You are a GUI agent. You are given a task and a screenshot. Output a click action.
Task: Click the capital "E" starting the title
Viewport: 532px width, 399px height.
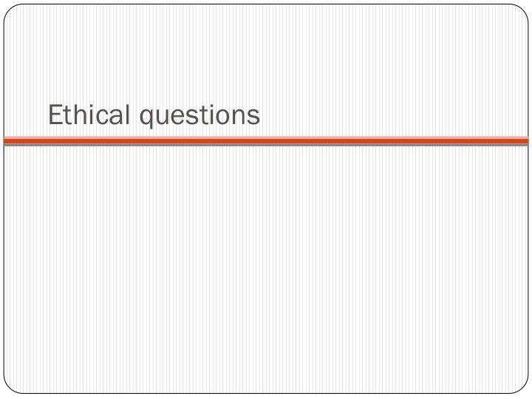click(x=55, y=115)
